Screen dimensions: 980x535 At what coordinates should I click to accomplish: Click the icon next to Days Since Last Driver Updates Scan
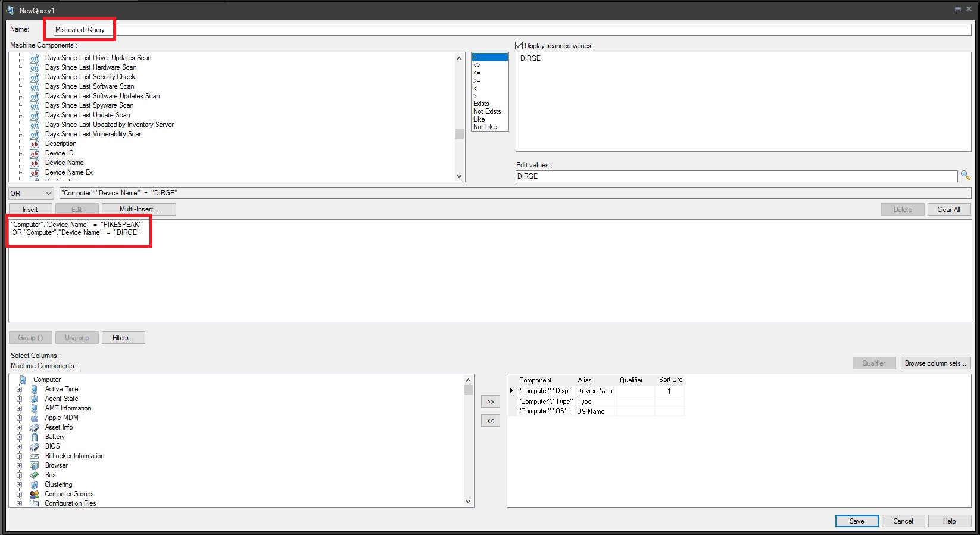pos(35,58)
